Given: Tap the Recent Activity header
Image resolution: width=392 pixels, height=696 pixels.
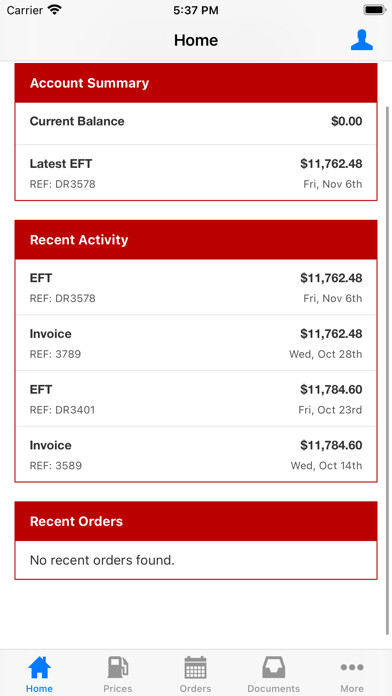Looking at the screenshot, I should click(x=196, y=240).
